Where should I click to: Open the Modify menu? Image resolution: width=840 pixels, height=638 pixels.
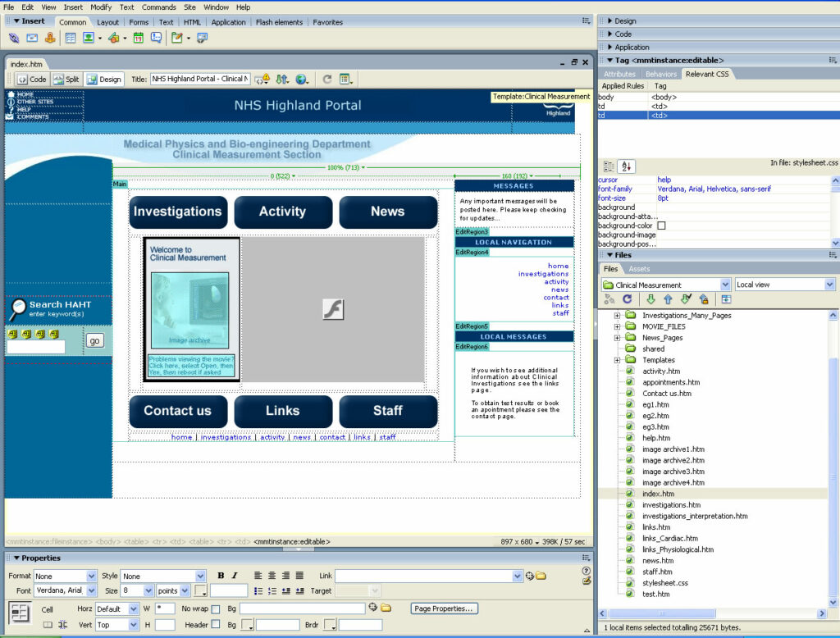point(101,7)
